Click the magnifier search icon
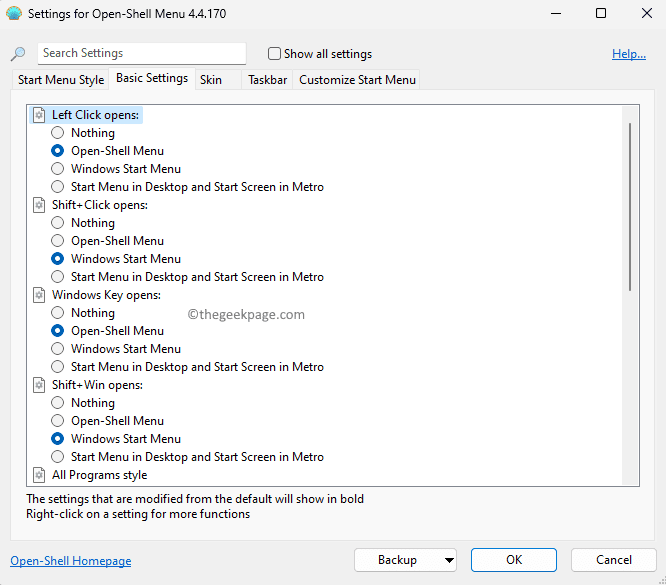This screenshot has width=666, height=585. click(x=18, y=54)
